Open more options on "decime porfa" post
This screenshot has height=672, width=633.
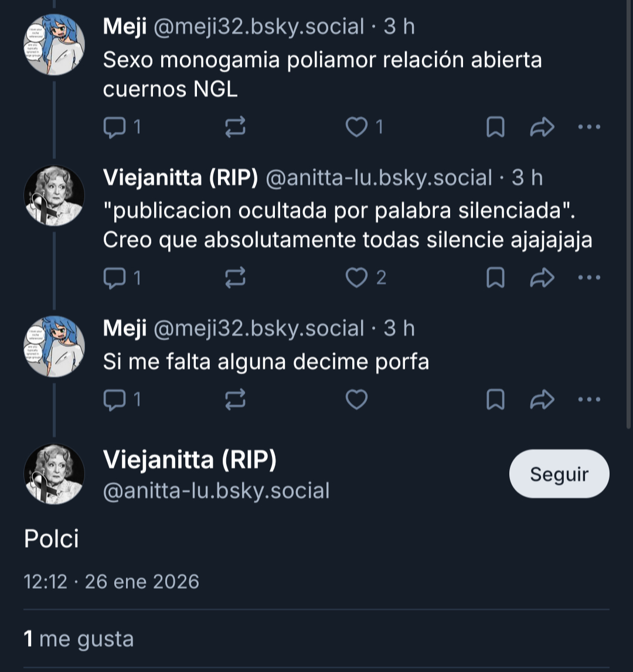(589, 400)
